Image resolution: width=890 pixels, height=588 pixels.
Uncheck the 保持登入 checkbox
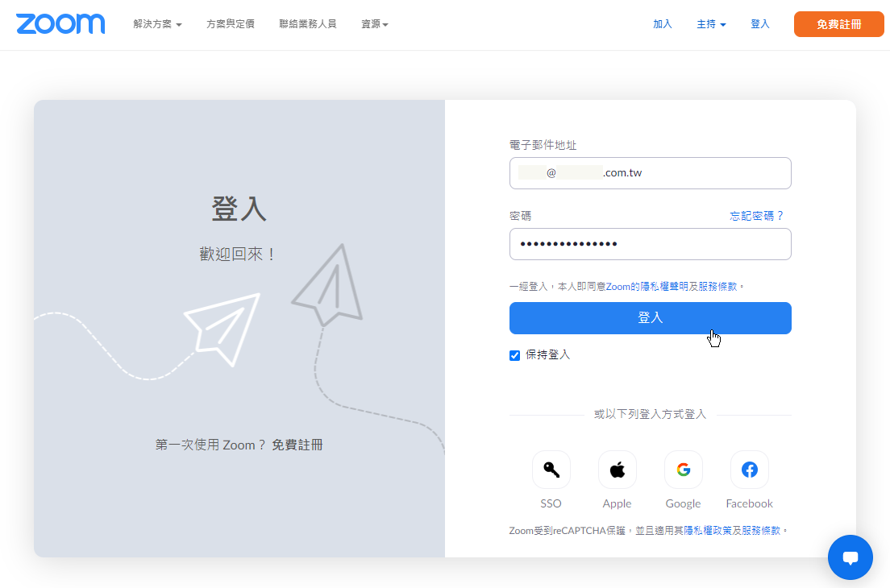(x=514, y=355)
